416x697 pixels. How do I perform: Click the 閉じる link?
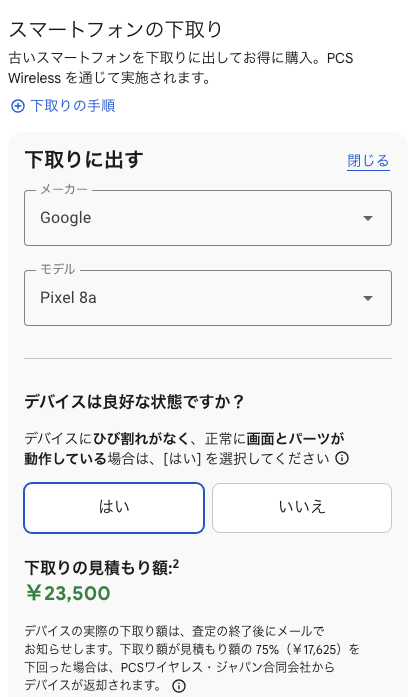368,160
